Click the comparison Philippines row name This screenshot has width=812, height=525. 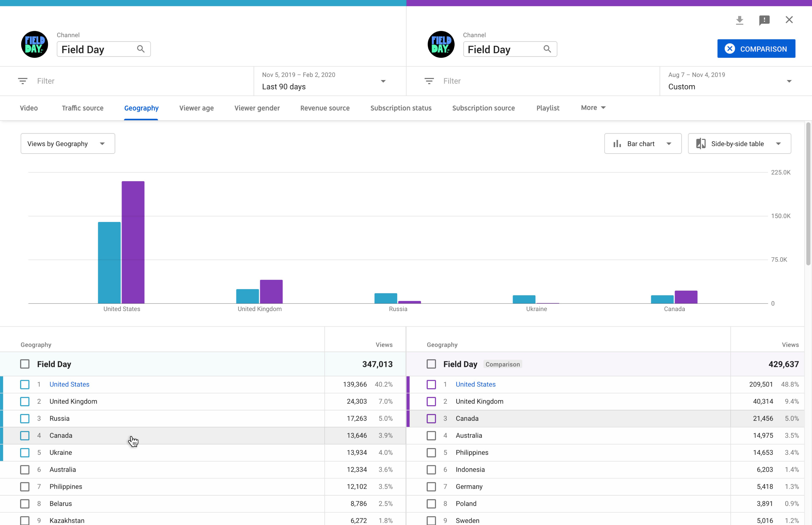pos(472,453)
